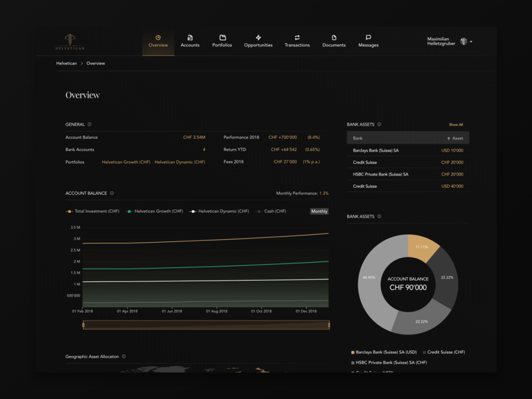Click the Accounts icon in the navigation
The height and width of the screenshot is (399, 532).
[190, 38]
